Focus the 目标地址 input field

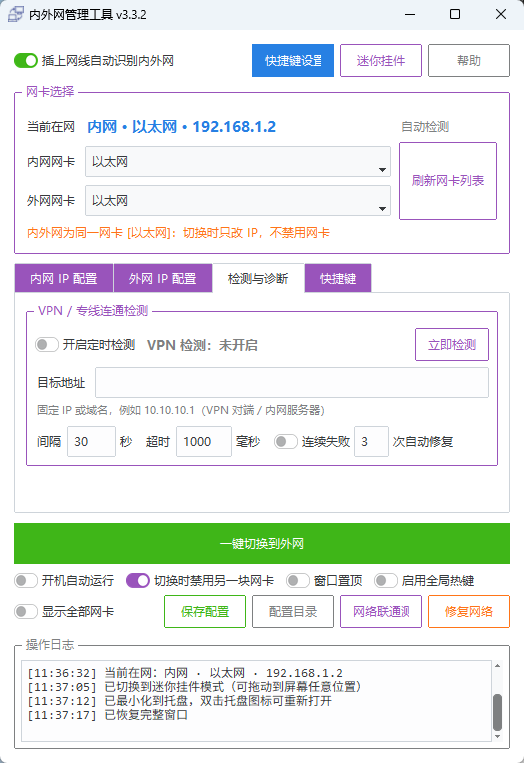click(292, 383)
